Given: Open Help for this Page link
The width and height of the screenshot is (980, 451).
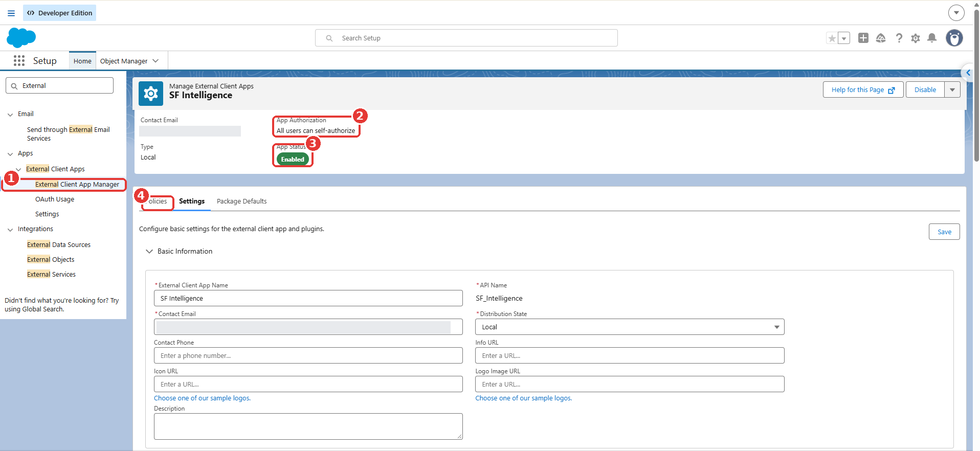Looking at the screenshot, I should click(863, 89).
